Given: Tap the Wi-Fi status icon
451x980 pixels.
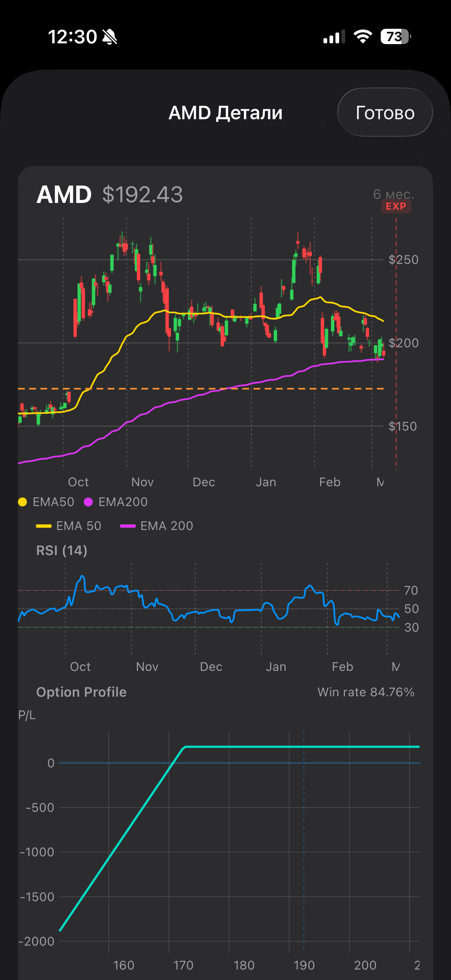Looking at the screenshot, I should pyautogui.click(x=362, y=37).
